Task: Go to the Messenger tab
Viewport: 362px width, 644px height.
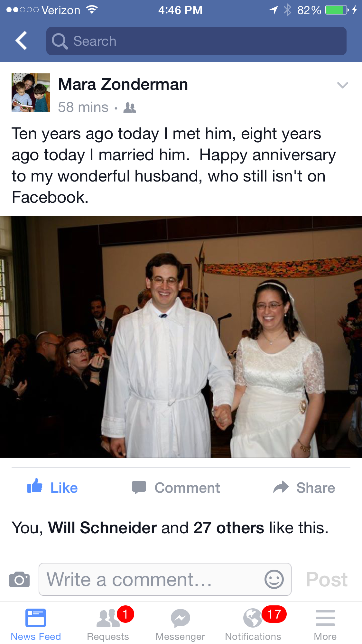Action: (180, 624)
